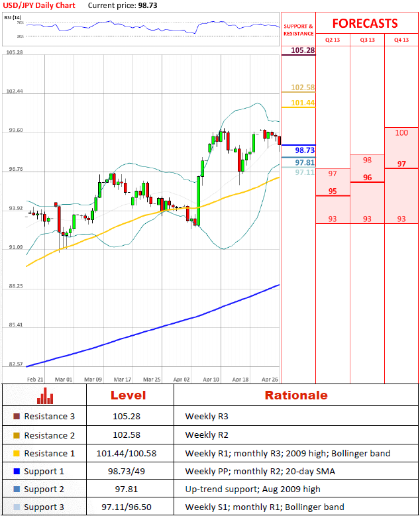Click the Resistance 1 yellow swatch
Screen dimensions: 420x516
pos(17,454)
